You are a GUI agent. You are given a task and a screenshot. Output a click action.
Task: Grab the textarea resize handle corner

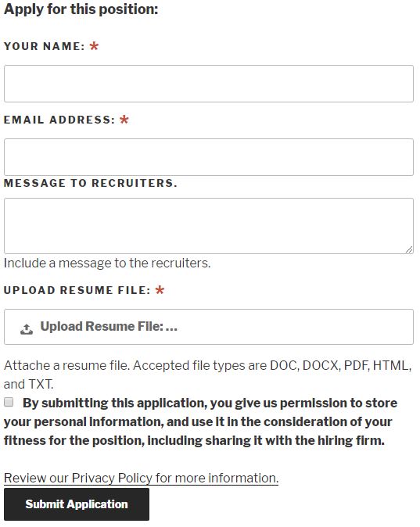[409, 249]
